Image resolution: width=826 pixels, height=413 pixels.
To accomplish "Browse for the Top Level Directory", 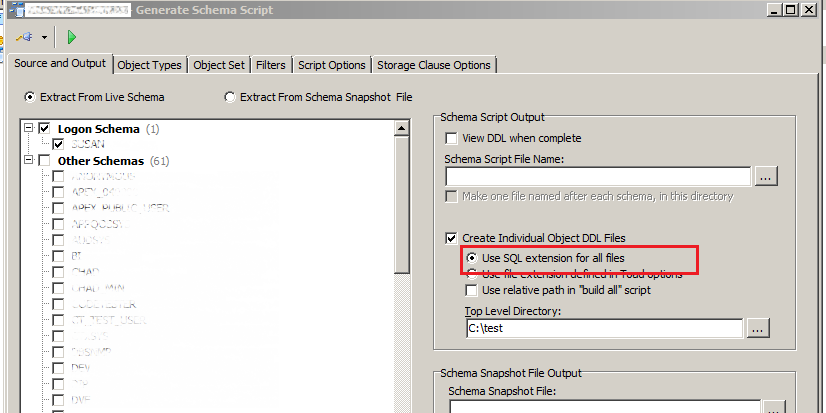I will coord(757,328).
